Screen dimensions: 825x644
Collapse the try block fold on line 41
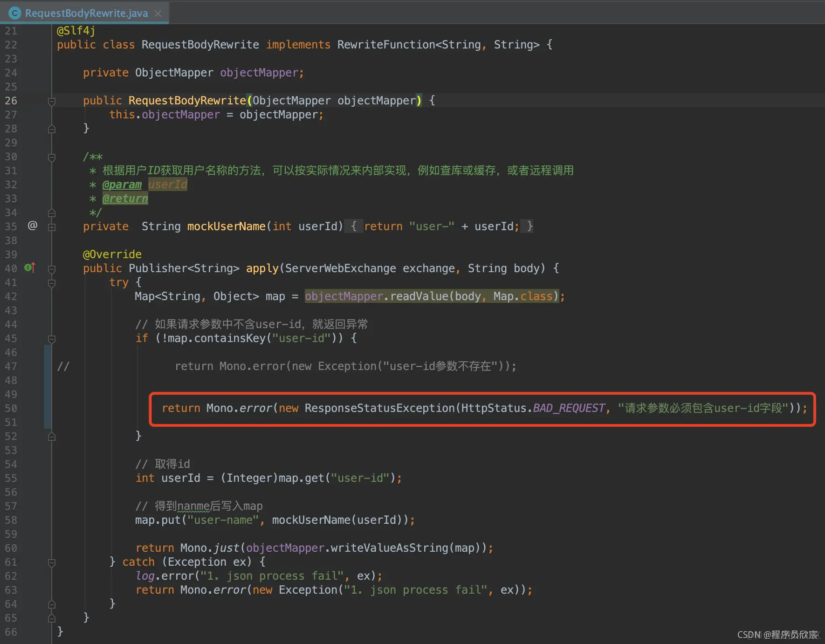pyautogui.click(x=52, y=283)
